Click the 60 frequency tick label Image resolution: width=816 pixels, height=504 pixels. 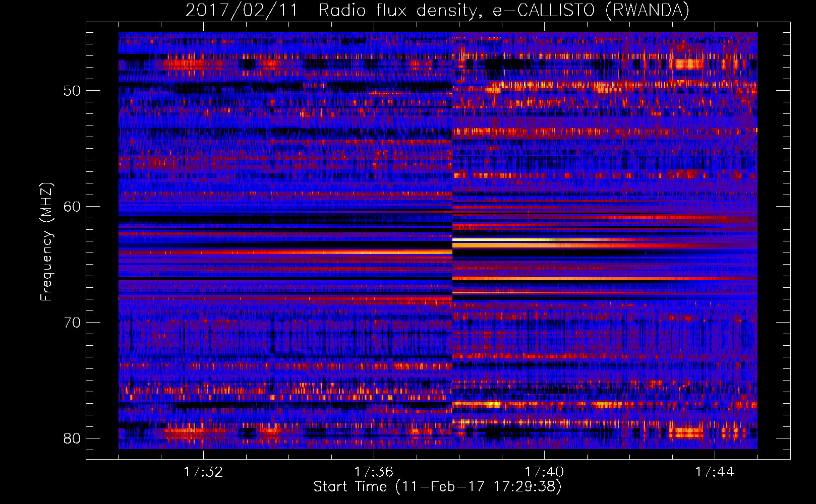tap(72, 207)
